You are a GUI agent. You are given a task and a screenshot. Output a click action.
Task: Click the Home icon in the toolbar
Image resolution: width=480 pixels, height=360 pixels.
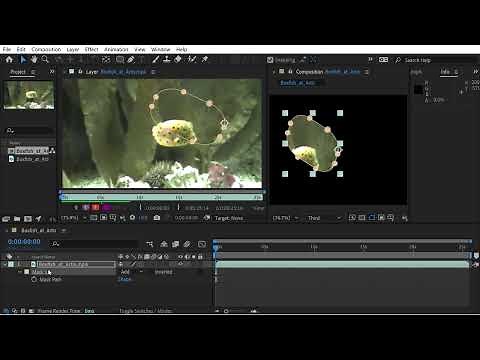click(x=9, y=60)
